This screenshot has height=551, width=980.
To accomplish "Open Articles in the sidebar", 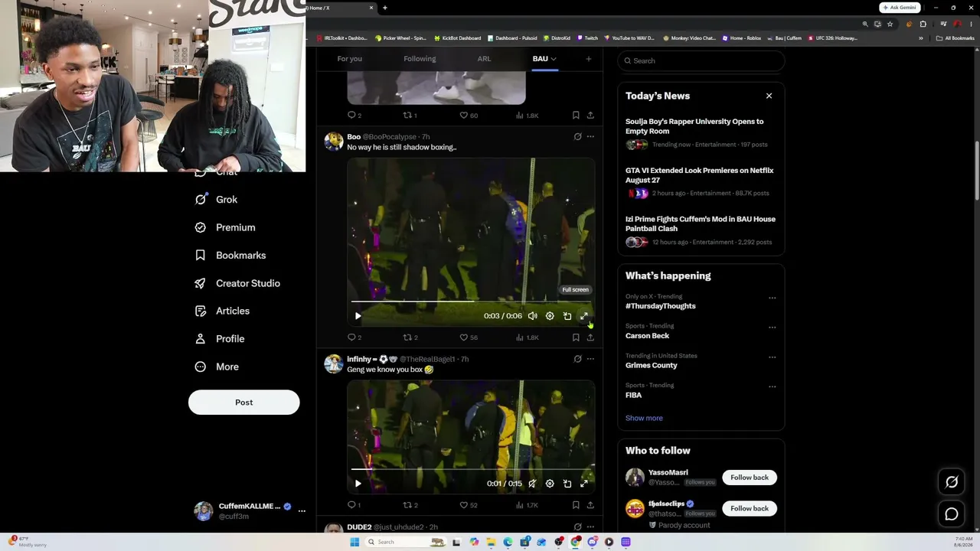I will [222, 311].
